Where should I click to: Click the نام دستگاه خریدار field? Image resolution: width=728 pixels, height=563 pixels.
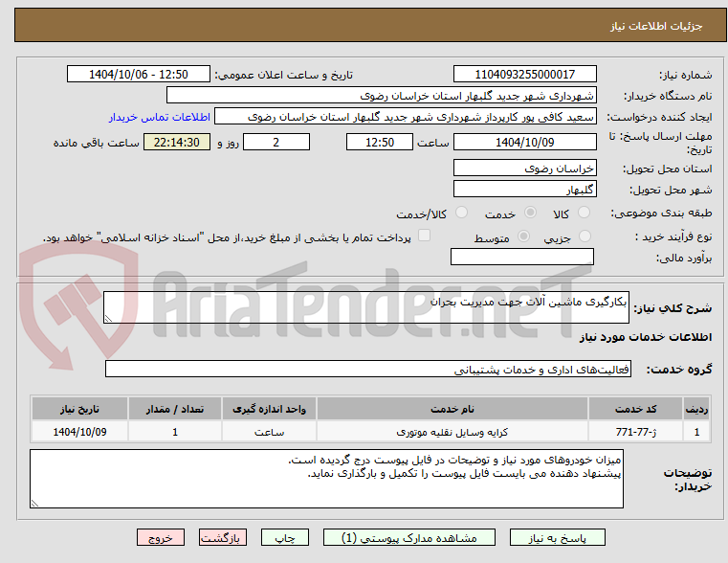coord(382,96)
